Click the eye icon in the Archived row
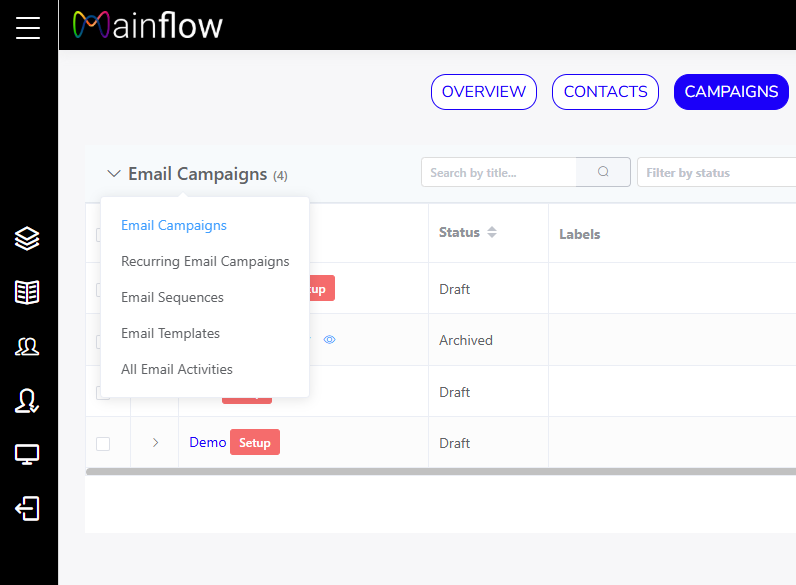Viewport: 796px width, 585px height. pos(330,340)
